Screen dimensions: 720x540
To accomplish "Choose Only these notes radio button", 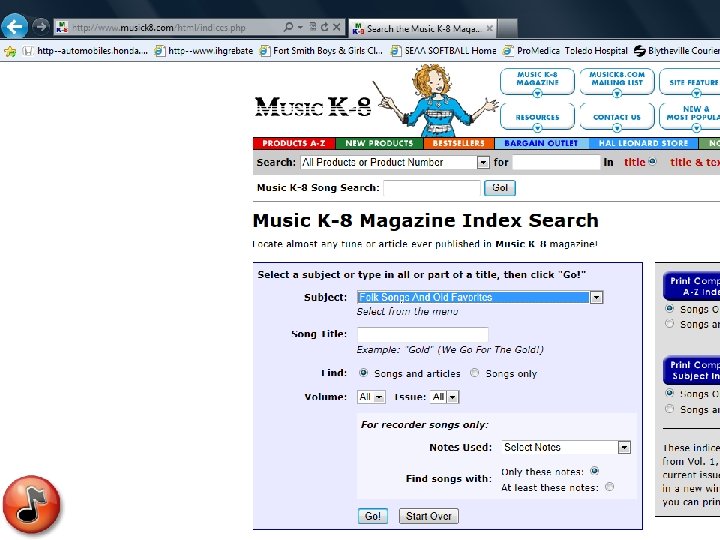I will click(x=595, y=471).
